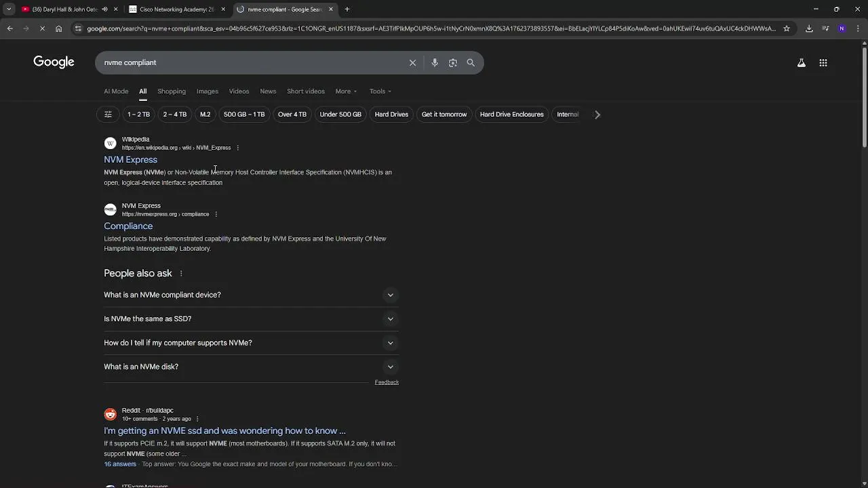Open Search Labs flask icon
The height and width of the screenshot is (488, 868).
[x=801, y=62]
